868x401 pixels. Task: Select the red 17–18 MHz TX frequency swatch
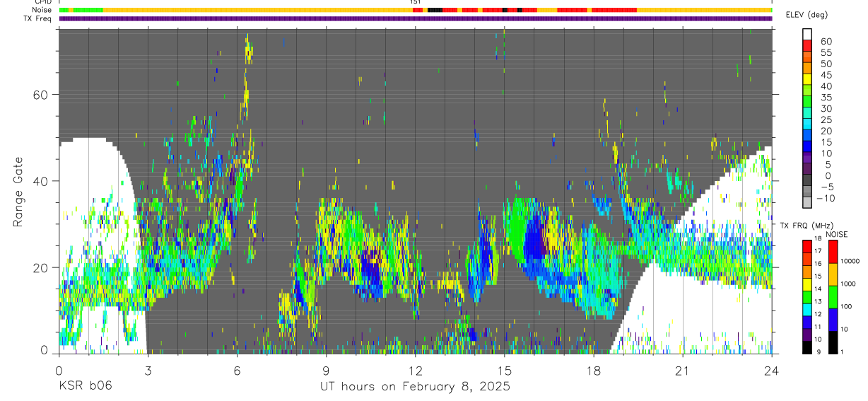tap(807, 246)
